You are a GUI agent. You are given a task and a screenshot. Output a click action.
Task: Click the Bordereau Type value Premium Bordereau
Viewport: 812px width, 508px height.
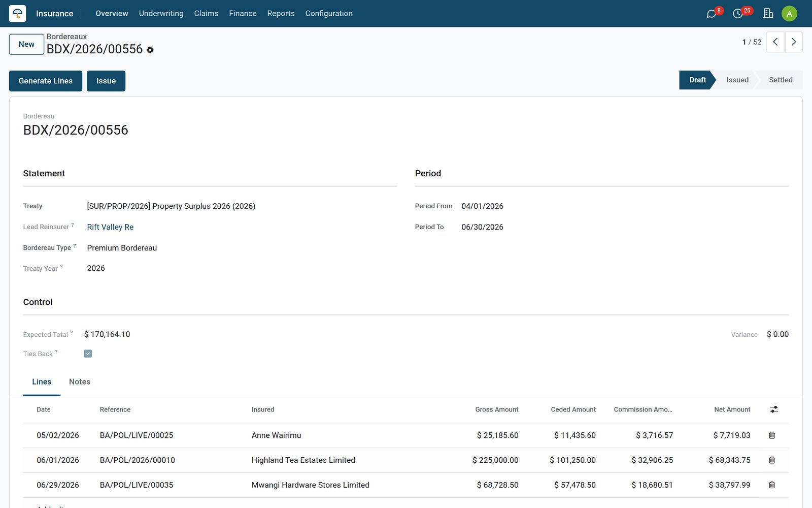click(x=122, y=248)
